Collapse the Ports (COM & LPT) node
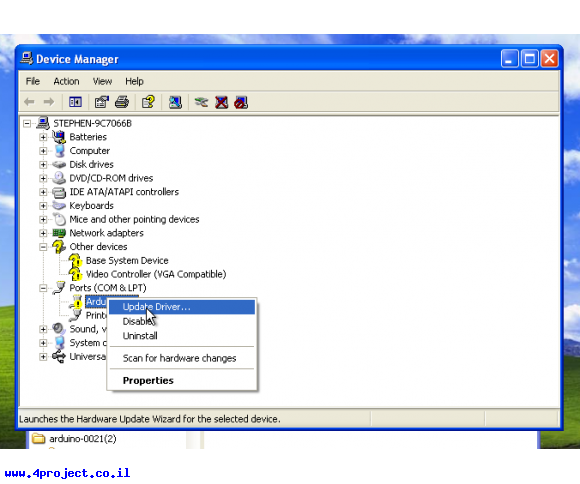This screenshot has height=484, width=580. point(43,288)
